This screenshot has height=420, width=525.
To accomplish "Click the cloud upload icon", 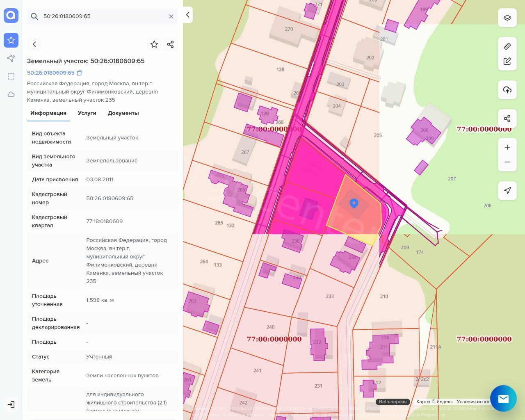I will (507, 90).
